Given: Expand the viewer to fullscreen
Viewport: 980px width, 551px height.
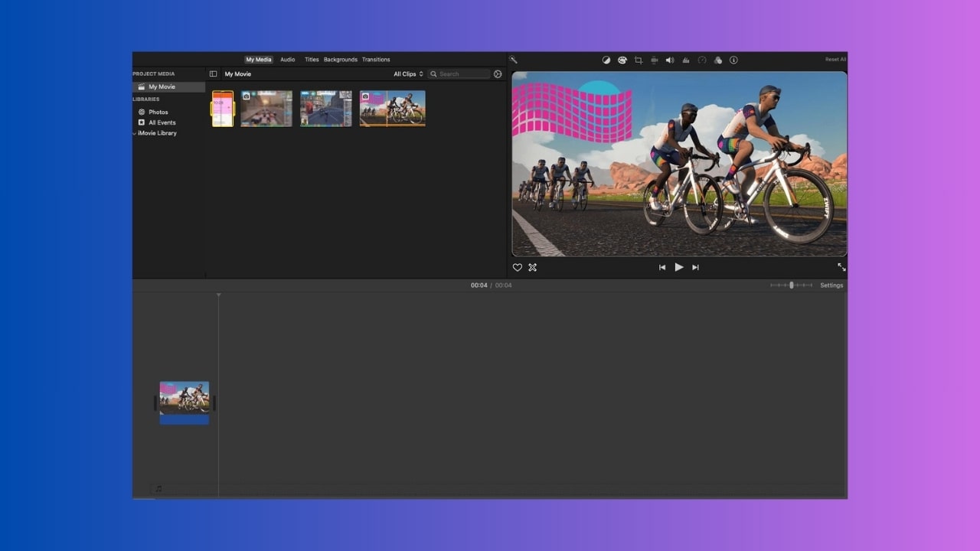Looking at the screenshot, I should (841, 267).
